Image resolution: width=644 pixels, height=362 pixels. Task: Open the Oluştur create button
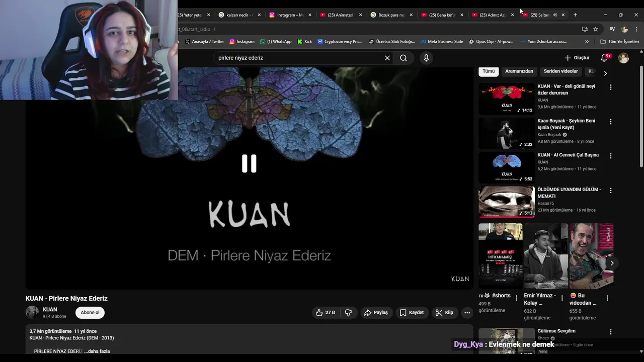(x=577, y=58)
